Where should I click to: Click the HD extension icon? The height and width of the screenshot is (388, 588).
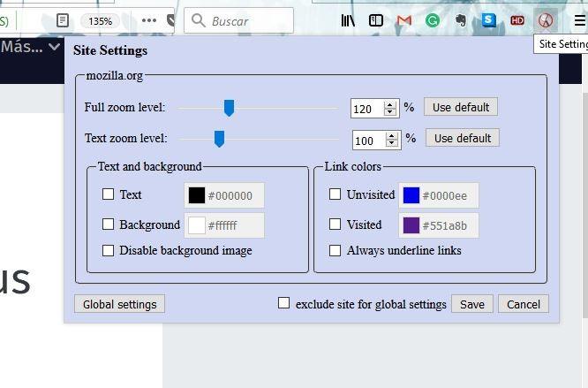(517, 20)
